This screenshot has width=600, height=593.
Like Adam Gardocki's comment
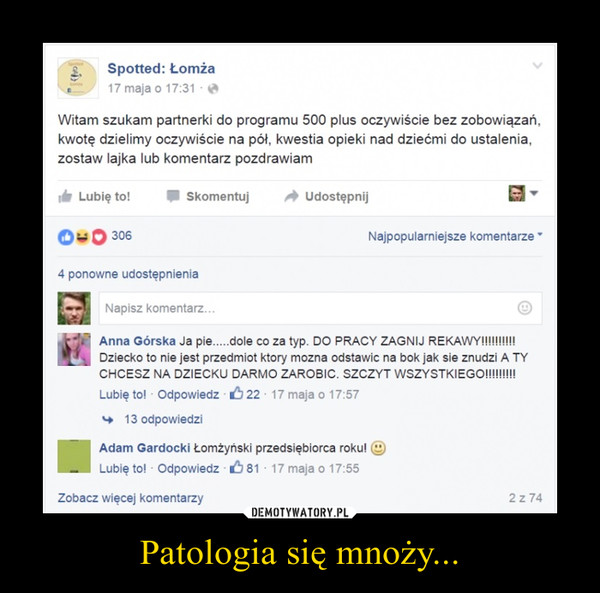point(122,469)
